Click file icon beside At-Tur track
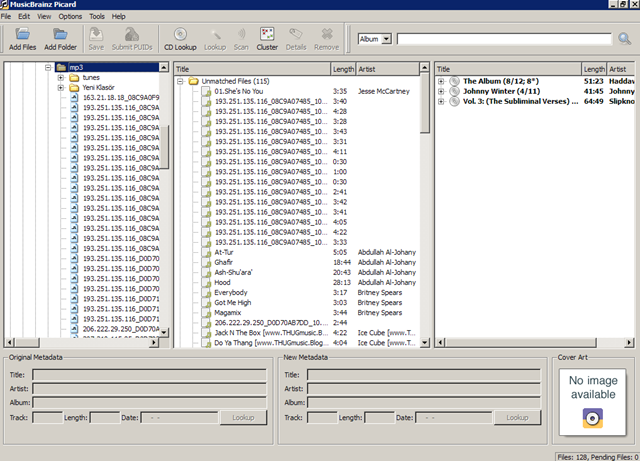Viewport: 640px width, 461px height. pyautogui.click(x=207, y=252)
